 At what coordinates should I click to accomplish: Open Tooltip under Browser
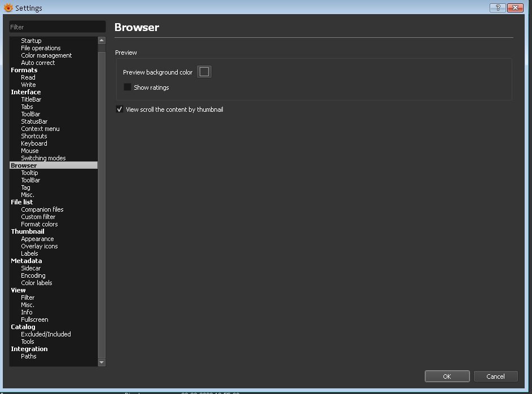pyautogui.click(x=29, y=173)
